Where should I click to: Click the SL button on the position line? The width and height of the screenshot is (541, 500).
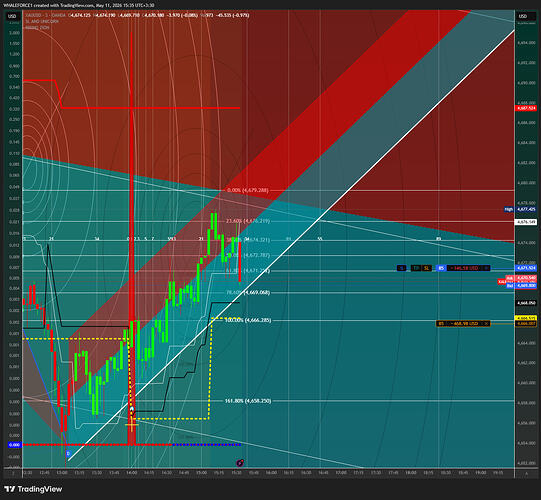point(426,268)
